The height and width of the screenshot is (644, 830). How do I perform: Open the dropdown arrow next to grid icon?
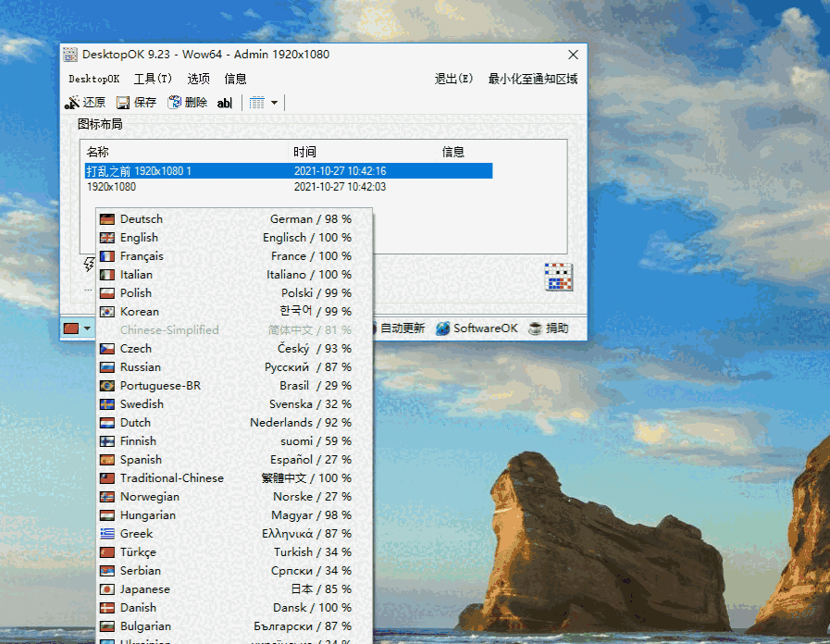(x=274, y=102)
